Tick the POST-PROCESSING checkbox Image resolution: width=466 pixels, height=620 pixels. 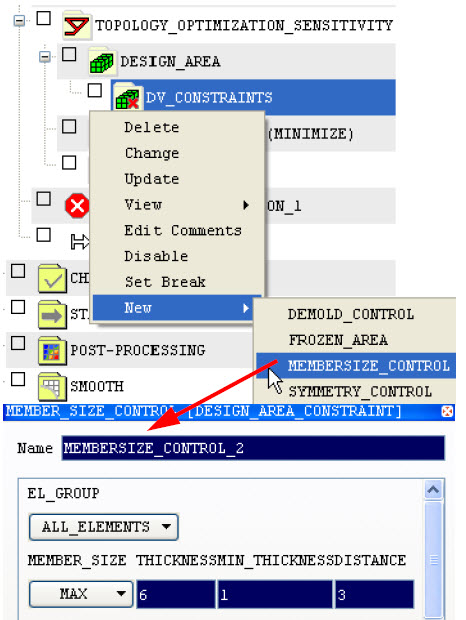point(18,343)
